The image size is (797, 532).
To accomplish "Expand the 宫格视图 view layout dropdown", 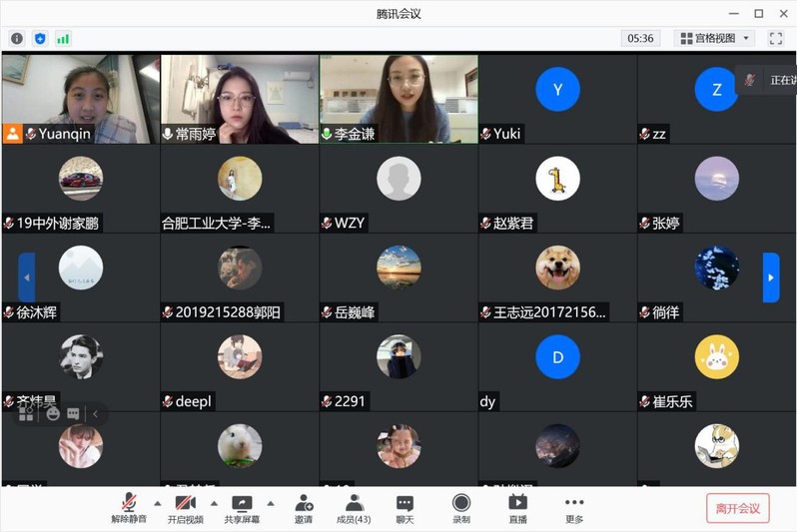I will click(x=714, y=38).
